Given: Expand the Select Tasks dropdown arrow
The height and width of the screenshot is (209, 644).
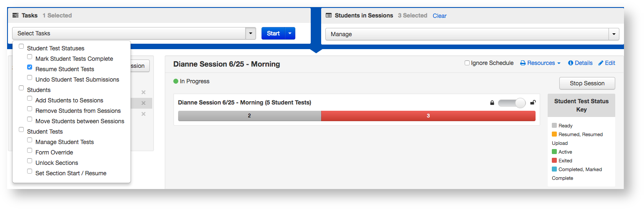Looking at the screenshot, I should (251, 33).
